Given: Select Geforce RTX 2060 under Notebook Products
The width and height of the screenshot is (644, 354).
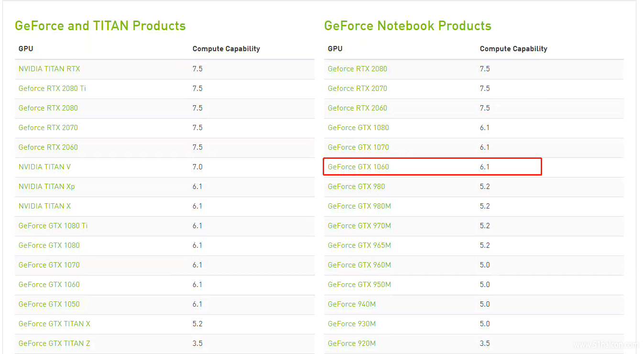Looking at the screenshot, I should pyautogui.click(x=358, y=108).
